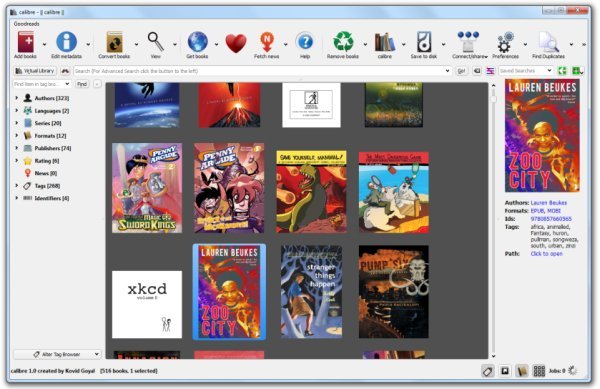Expand the Tags category in tag browser
Screen dimensions: 600x389
pos(16,186)
